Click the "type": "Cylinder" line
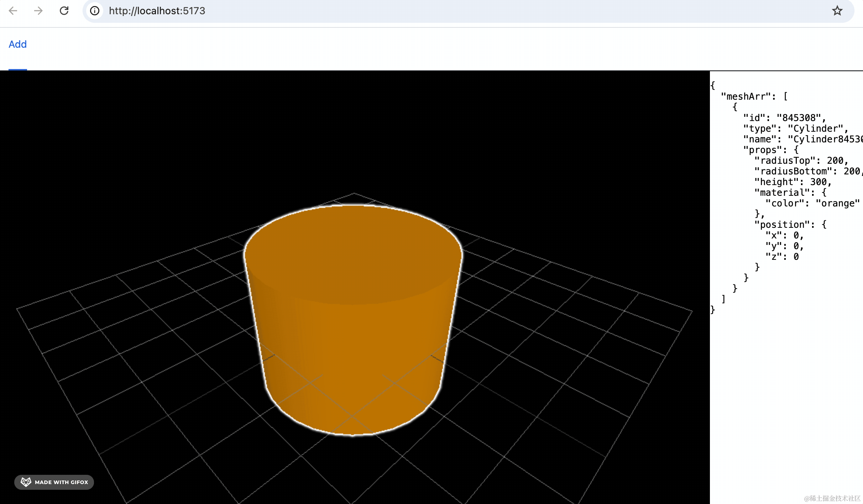The height and width of the screenshot is (504, 863). coord(796,128)
